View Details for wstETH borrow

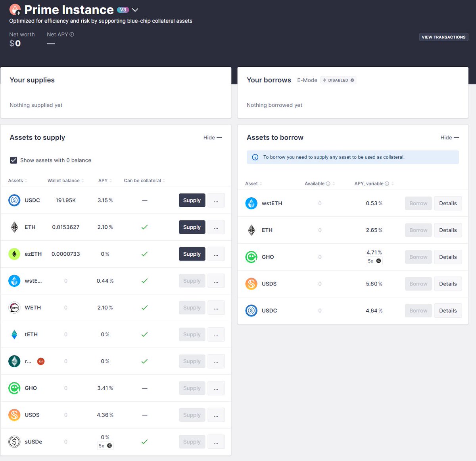click(x=448, y=203)
